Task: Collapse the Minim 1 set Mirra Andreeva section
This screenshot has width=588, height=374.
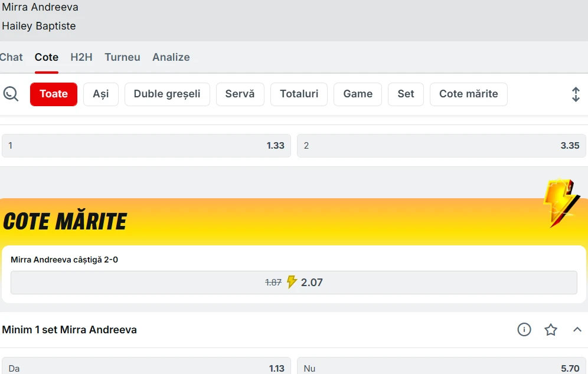Action: [x=577, y=330]
